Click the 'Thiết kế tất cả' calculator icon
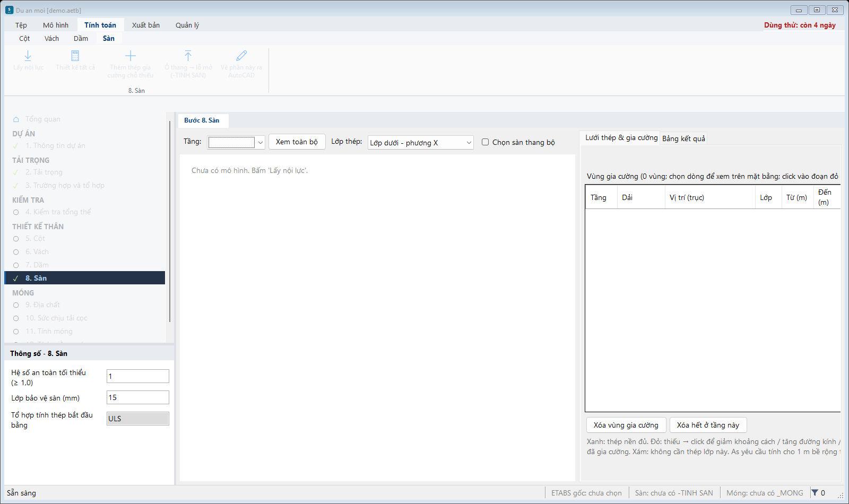Image resolution: width=849 pixels, height=504 pixels. 75,56
